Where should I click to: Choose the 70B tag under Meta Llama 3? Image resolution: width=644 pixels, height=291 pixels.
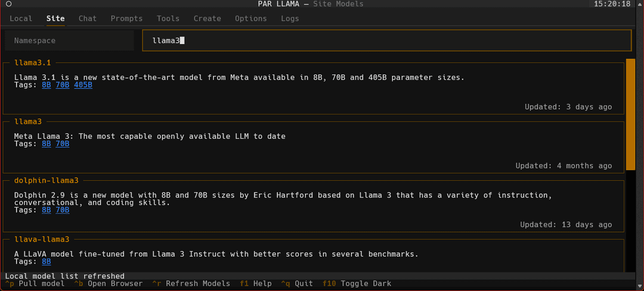63,144
